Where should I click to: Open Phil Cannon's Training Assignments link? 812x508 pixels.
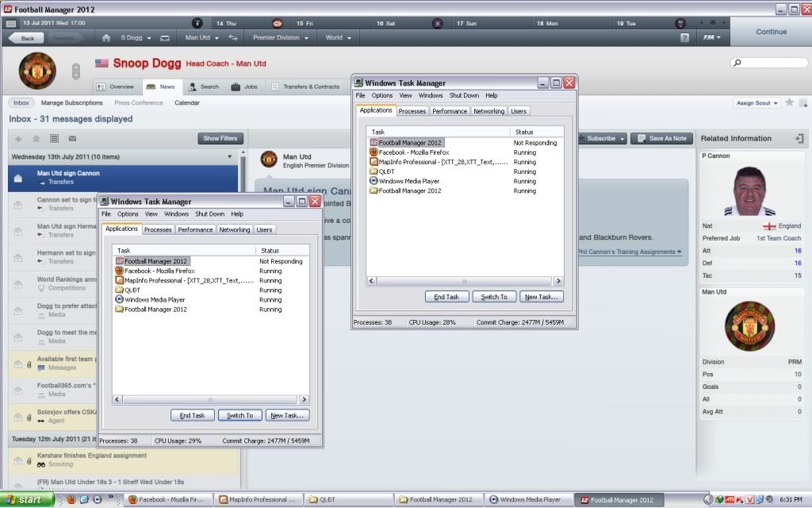point(630,252)
